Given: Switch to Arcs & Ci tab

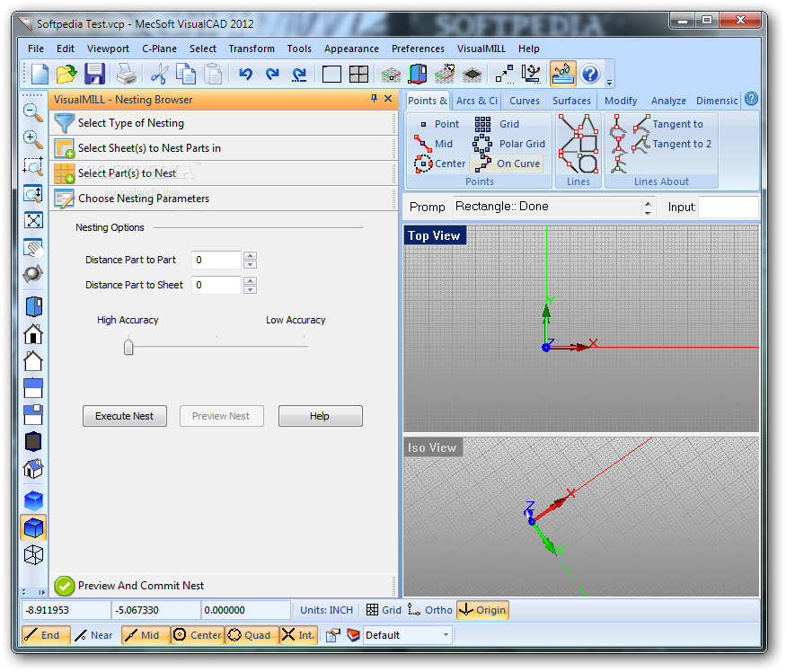Looking at the screenshot, I should (x=477, y=101).
